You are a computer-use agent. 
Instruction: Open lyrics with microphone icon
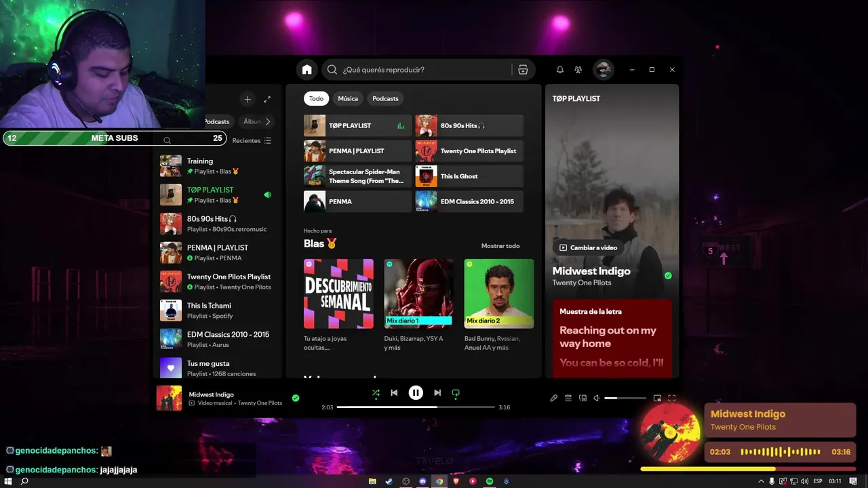tap(553, 398)
